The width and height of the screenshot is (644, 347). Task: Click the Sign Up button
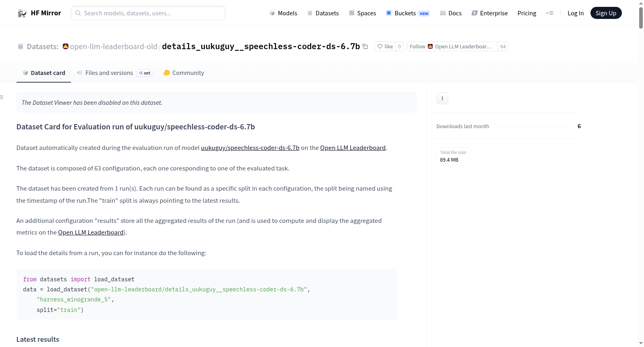coord(606,13)
